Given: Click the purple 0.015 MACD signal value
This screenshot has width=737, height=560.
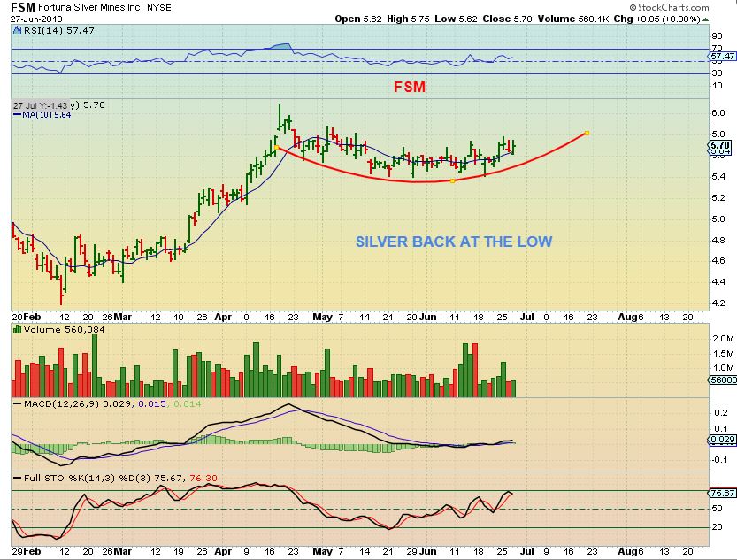Looking at the screenshot, I should pos(152,404).
